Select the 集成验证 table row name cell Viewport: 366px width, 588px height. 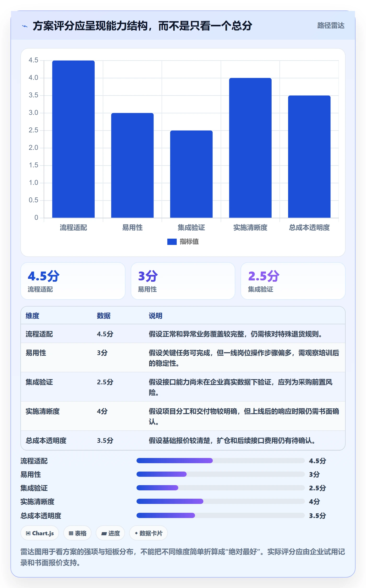[39, 382]
